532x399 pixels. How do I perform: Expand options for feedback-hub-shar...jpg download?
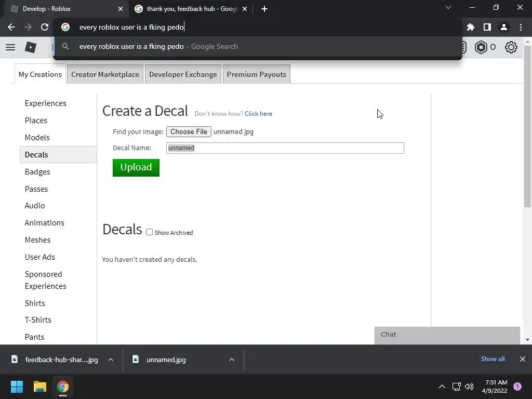click(x=111, y=360)
